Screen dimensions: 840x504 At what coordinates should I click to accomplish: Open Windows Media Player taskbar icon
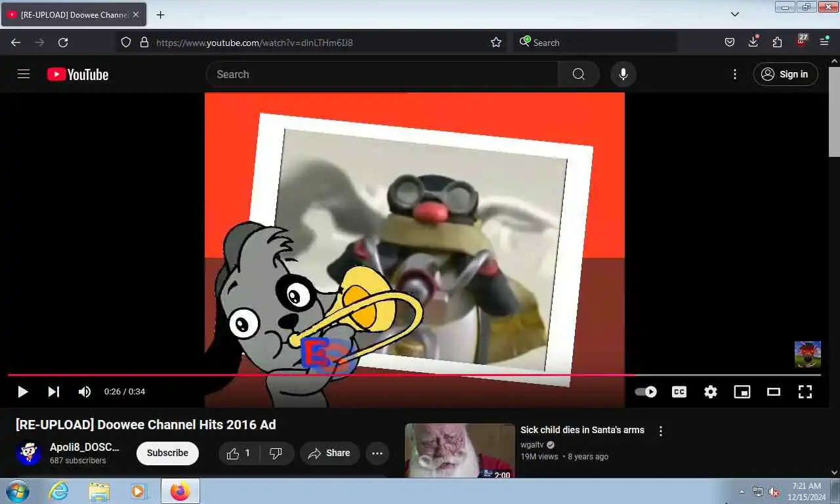point(138,491)
